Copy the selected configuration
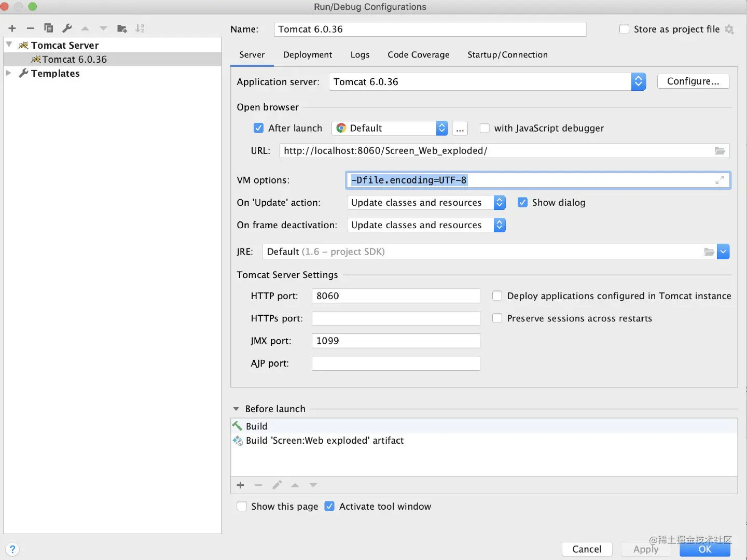 tap(49, 29)
